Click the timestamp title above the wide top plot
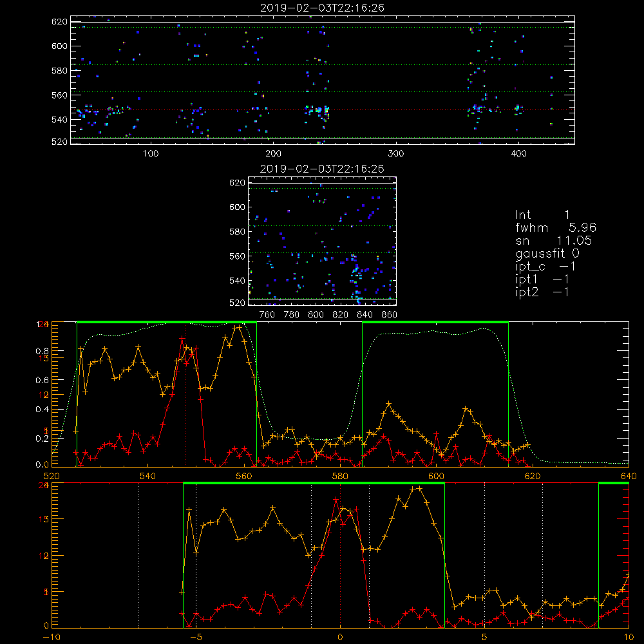 point(322,8)
